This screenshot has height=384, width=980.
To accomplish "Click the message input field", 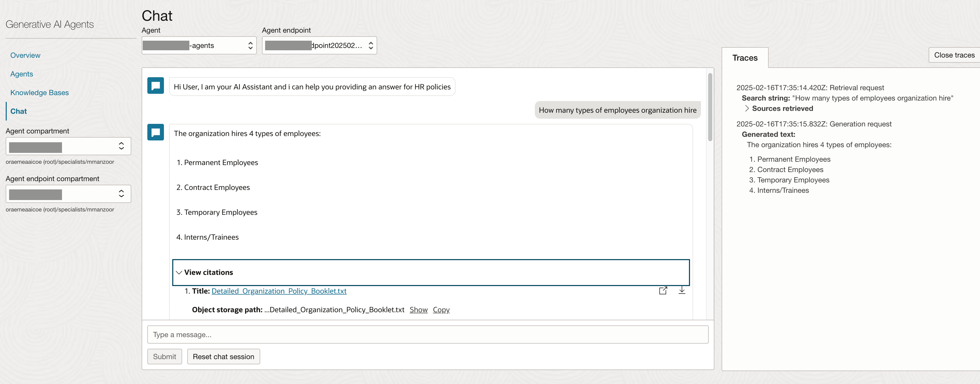I will click(428, 334).
